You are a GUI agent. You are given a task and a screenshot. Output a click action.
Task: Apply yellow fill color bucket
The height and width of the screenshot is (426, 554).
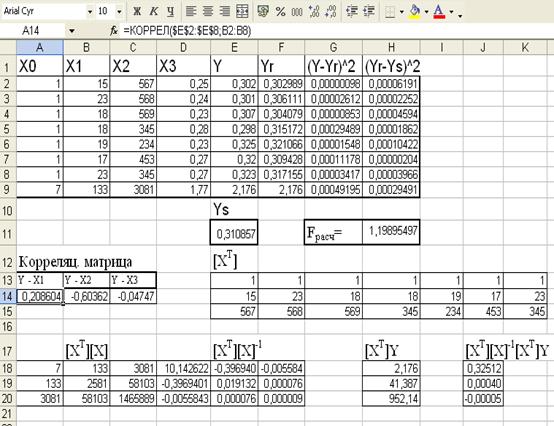click(x=415, y=11)
